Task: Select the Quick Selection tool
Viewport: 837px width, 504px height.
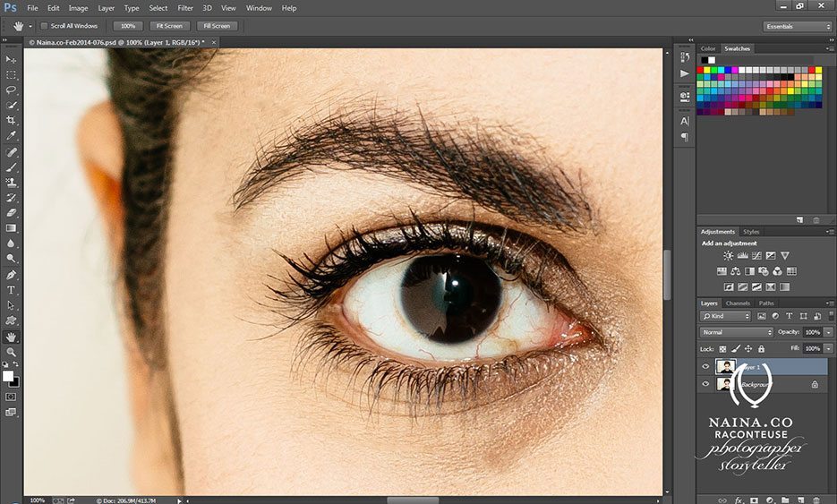Action: point(11,105)
